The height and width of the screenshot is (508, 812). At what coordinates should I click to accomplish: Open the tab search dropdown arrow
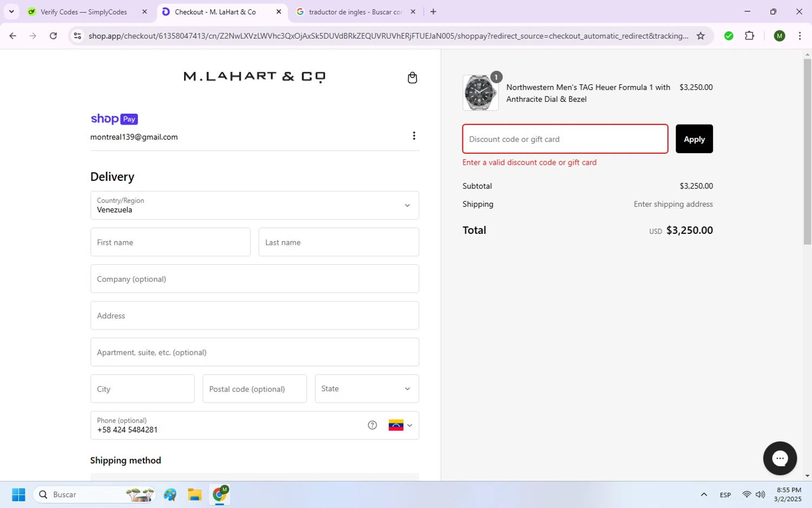pyautogui.click(x=11, y=11)
